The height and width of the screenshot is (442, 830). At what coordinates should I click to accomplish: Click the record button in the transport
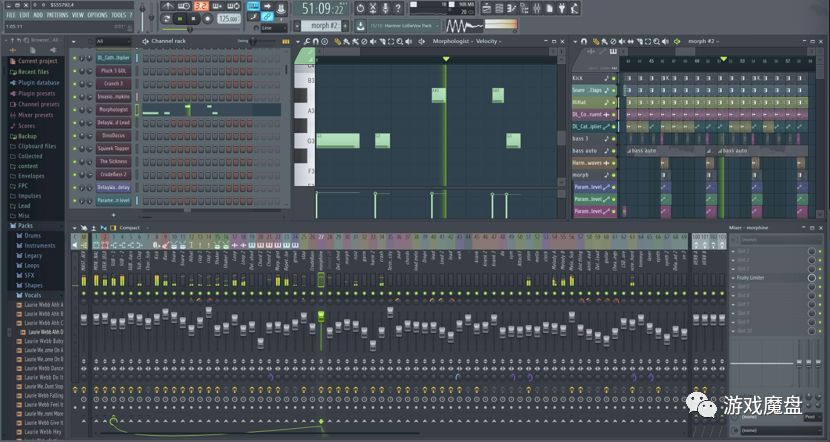coord(208,19)
